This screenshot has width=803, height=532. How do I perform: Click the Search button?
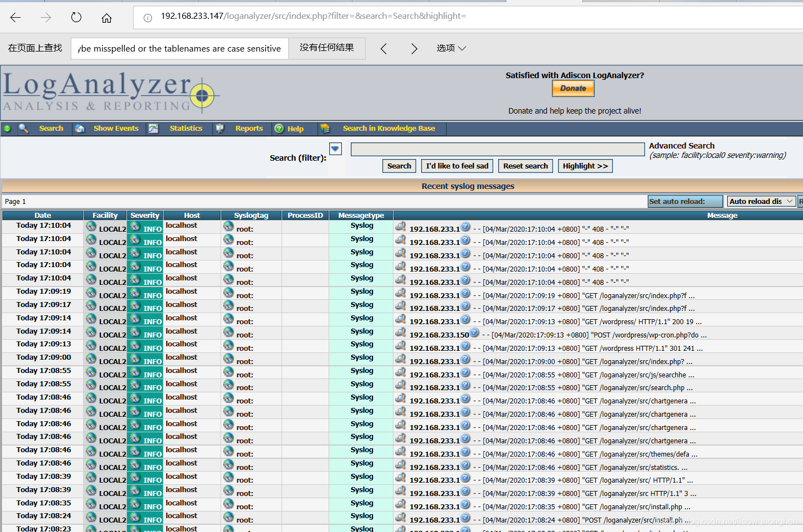pos(399,166)
